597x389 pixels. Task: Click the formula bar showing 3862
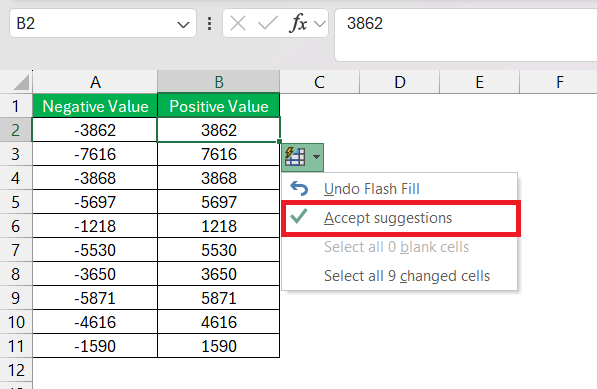click(466, 34)
